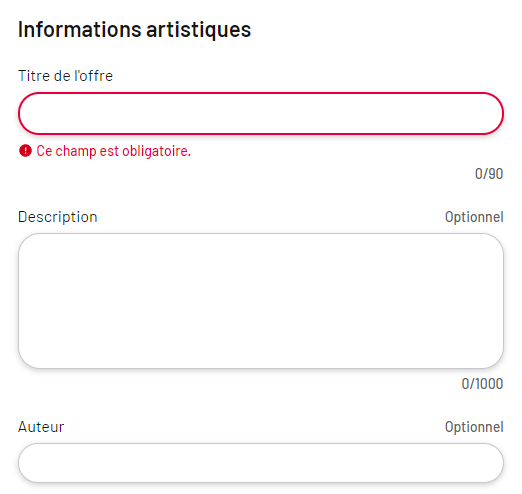Select the word 'obligatoire' in the error
The image size is (522, 494).
coord(156,151)
